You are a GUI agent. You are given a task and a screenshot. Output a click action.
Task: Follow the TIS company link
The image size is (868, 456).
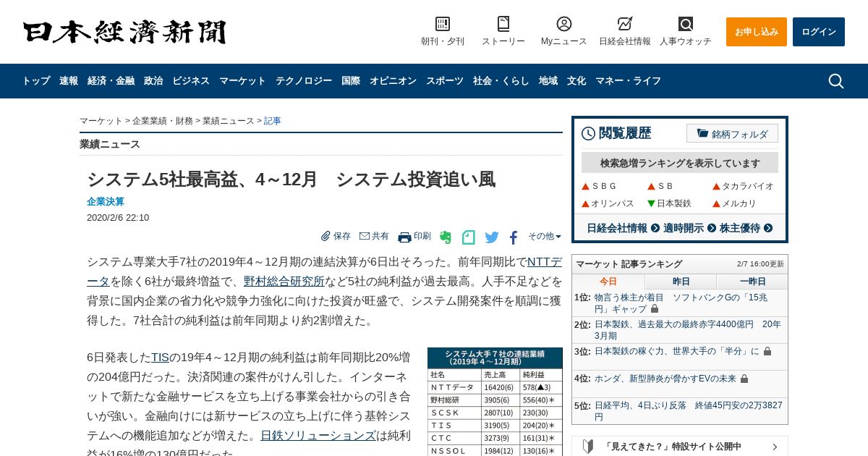point(160,357)
